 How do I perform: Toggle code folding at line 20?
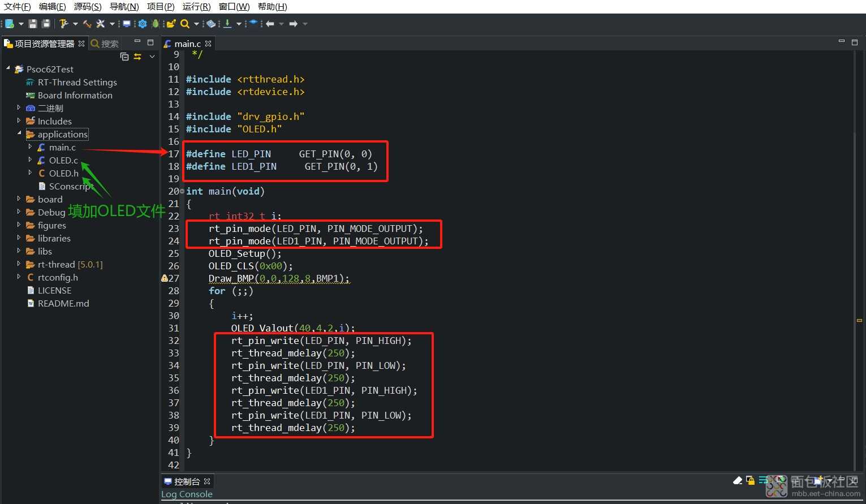tap(182, 191)
